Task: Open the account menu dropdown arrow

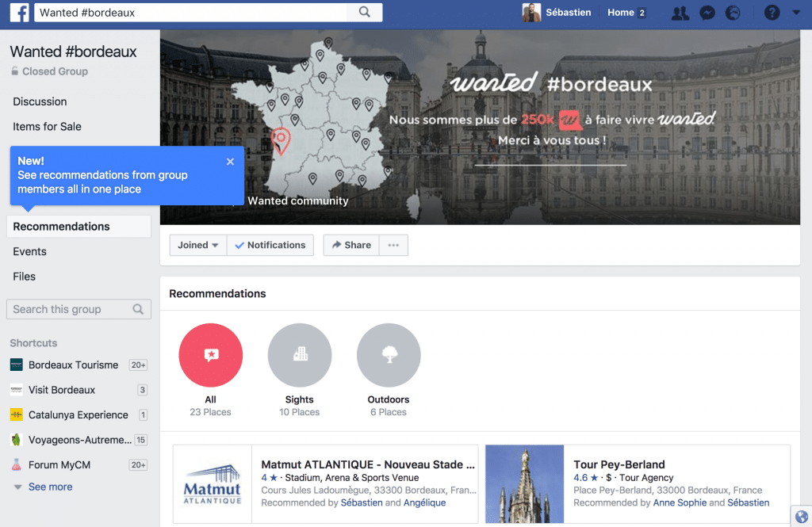Action: coord(796,13)
